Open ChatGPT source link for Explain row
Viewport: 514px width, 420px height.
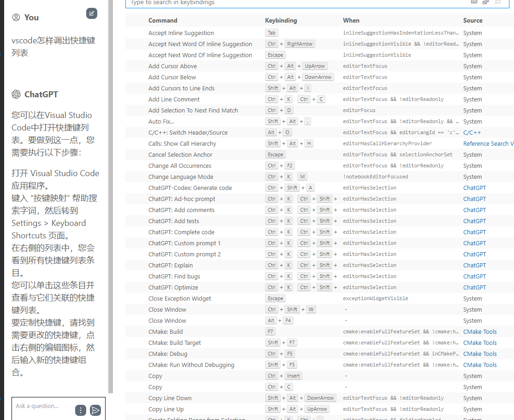click(x=474, y=265)
